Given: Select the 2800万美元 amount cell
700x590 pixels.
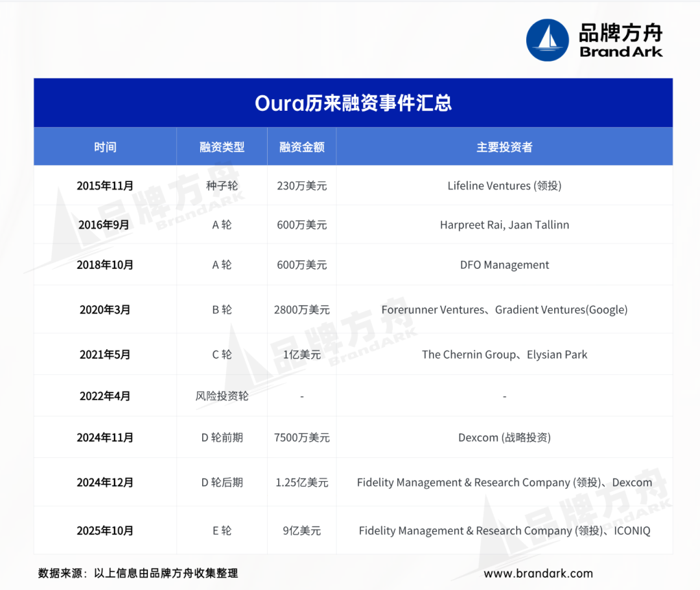Looking at the screenshot, I should click(x=302, y=310).
